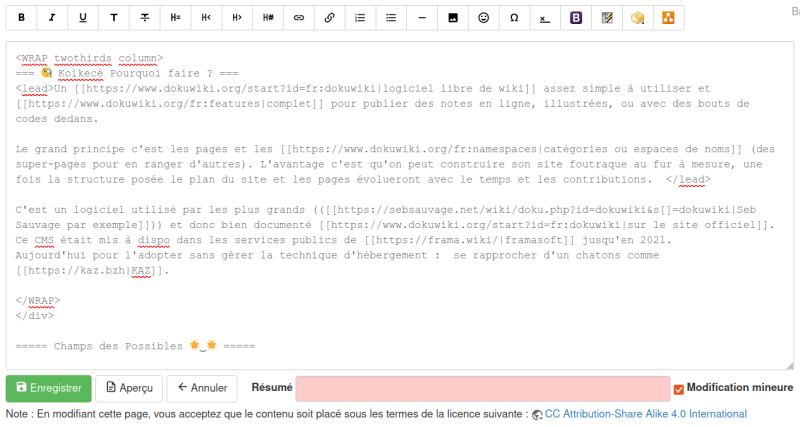Insert ordered list item
The height and width of the screenshot is (427, 800).
pyautogui.click(x=360, y=18)
